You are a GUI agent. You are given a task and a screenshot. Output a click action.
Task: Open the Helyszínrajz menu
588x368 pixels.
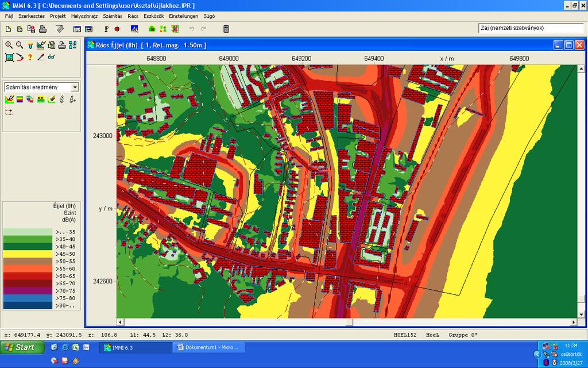[x=84, y=16]
